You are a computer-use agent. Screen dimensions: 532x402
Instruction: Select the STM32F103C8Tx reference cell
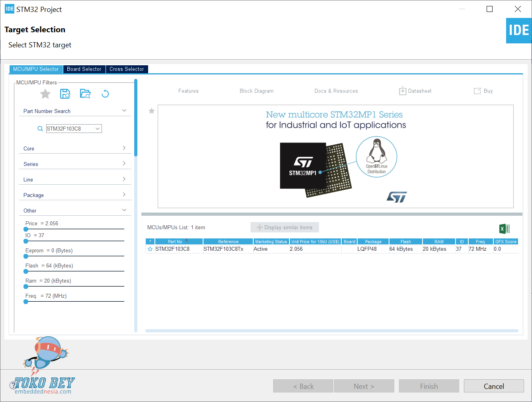point(224,249)
